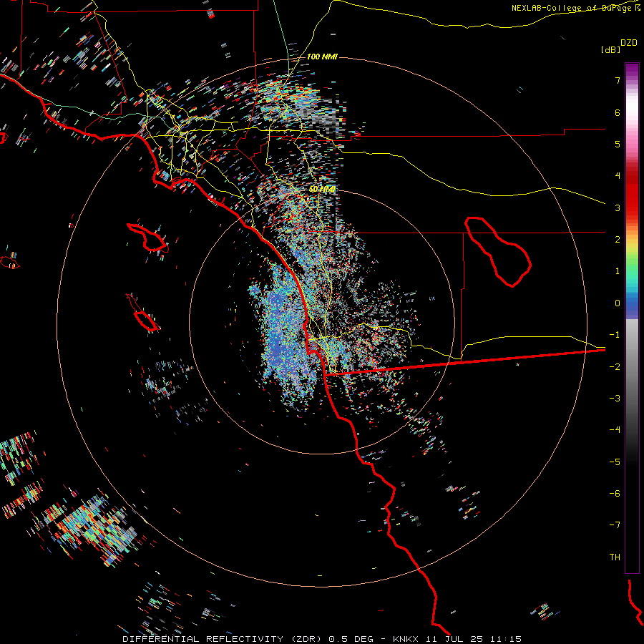Click the -7 dB value on the color scale

tap(615, 525)
